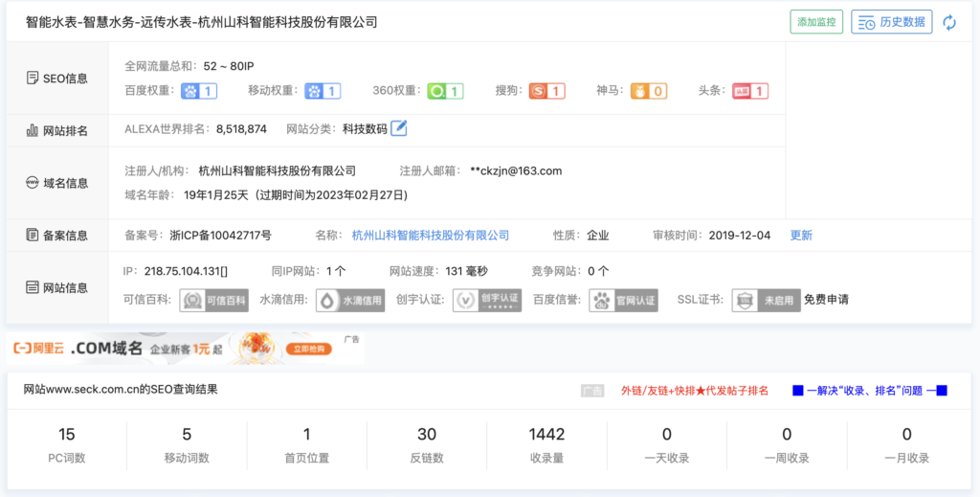This screenshot has width=980, height=497.
Task: Click the 360权重 green badge
Action: point(446,91)
